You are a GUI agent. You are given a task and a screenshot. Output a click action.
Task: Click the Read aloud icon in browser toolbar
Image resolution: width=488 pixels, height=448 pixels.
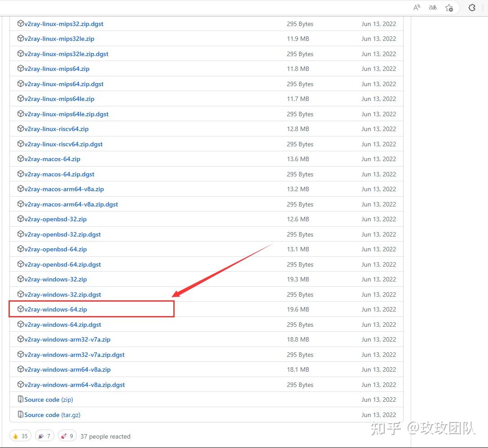pos(417,8)
